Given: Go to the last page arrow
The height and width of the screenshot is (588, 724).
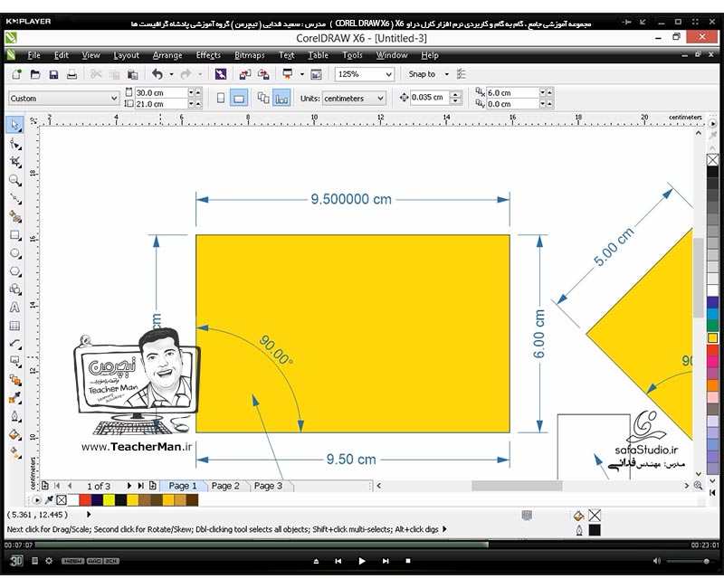Looking at the screenshot, I should (x=141, y=486).
